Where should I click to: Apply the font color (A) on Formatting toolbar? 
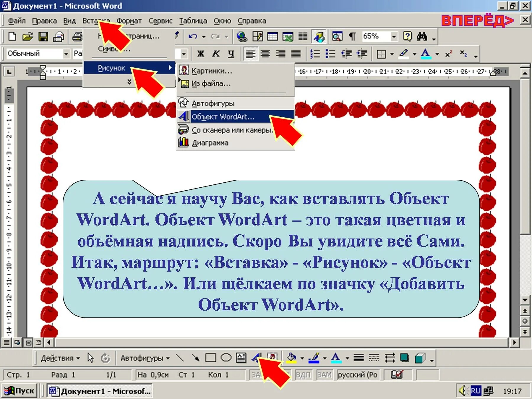[426, 54]
